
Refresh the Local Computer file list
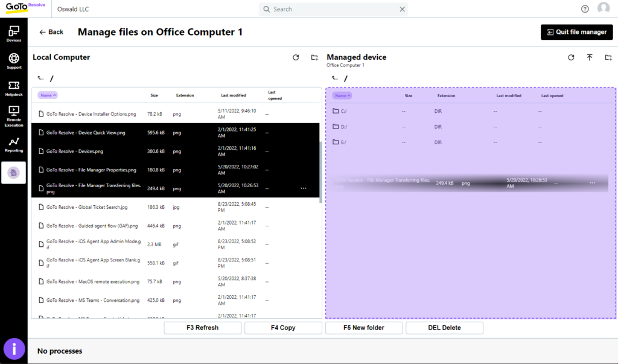pyautogui.click(x=296, y=57)
